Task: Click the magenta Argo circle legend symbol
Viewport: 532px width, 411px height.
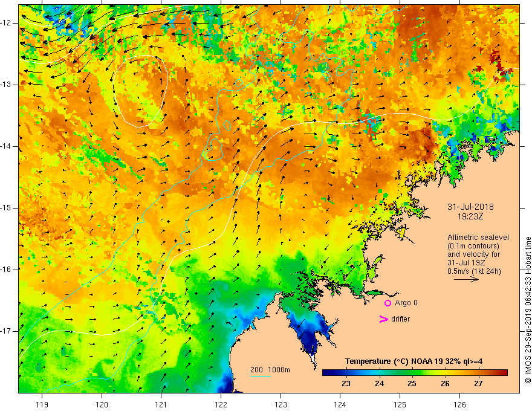Action: pos(388,303)
